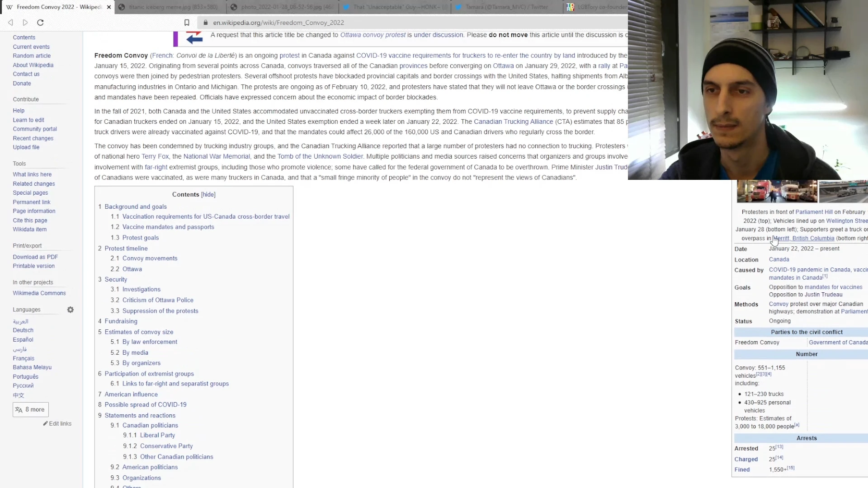The width and height of the screenshot is (868, 488).
Task: Select the Freedom Convoy 2022 Wikipedia tab
Action: point(57,7)
